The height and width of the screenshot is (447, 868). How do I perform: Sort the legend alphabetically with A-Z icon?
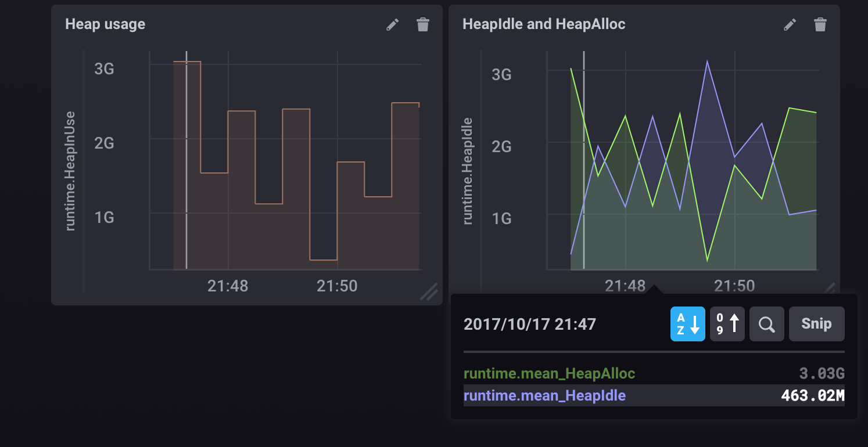688,324
